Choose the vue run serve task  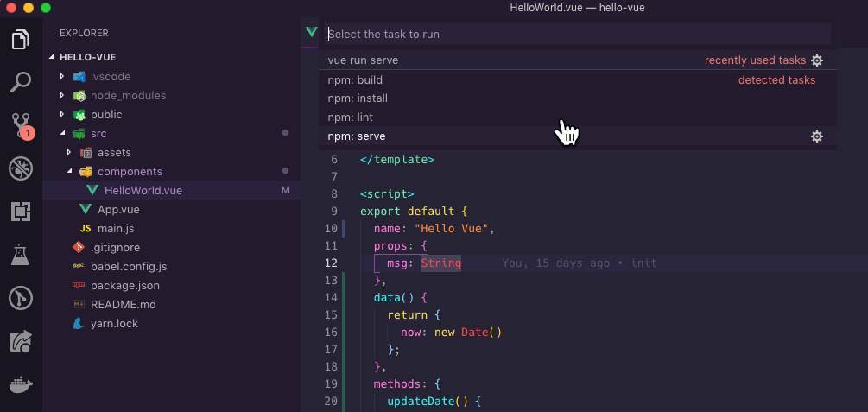(363, 60)
